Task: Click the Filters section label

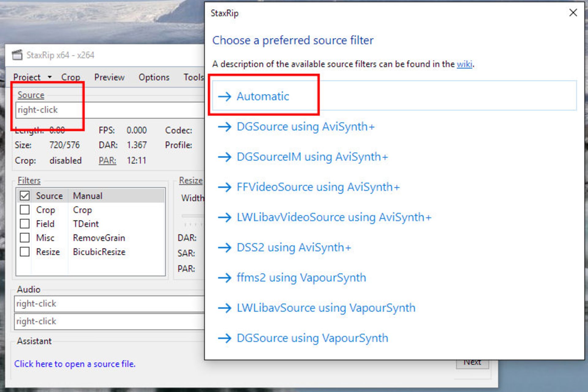Action: click(29, 180)
